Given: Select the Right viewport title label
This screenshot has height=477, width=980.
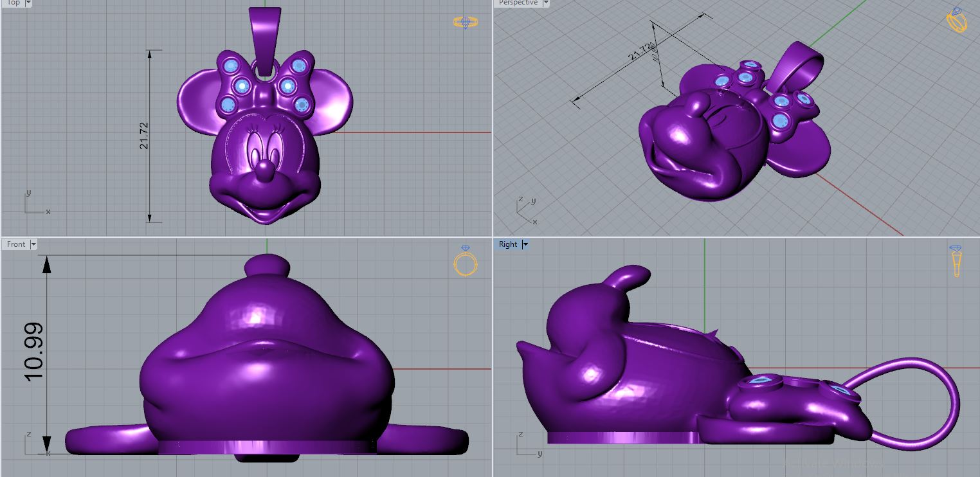Looking at the screenshot, I should coord(507,244).
